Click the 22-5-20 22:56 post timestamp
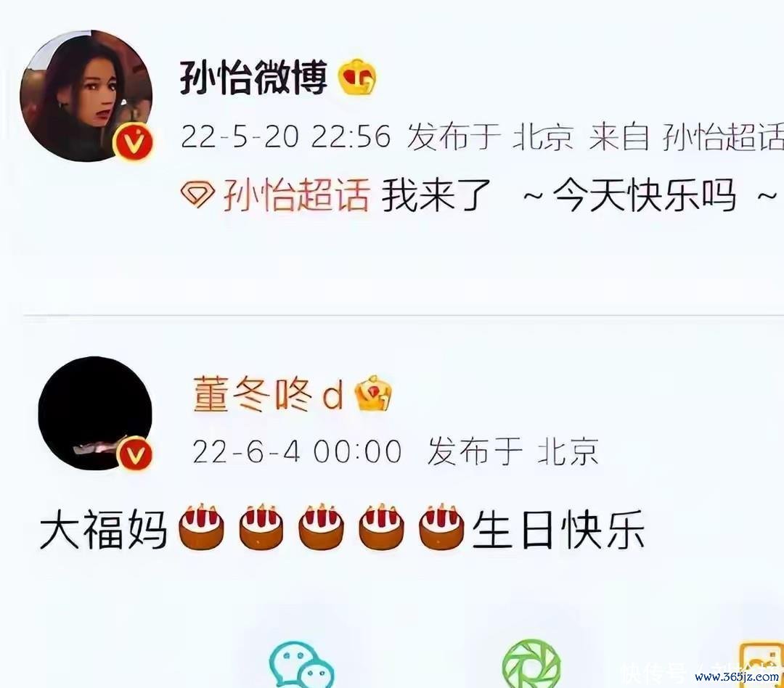The width and height of the screenshot is (784, 688). pyautogui.click(x=285, y=136)
